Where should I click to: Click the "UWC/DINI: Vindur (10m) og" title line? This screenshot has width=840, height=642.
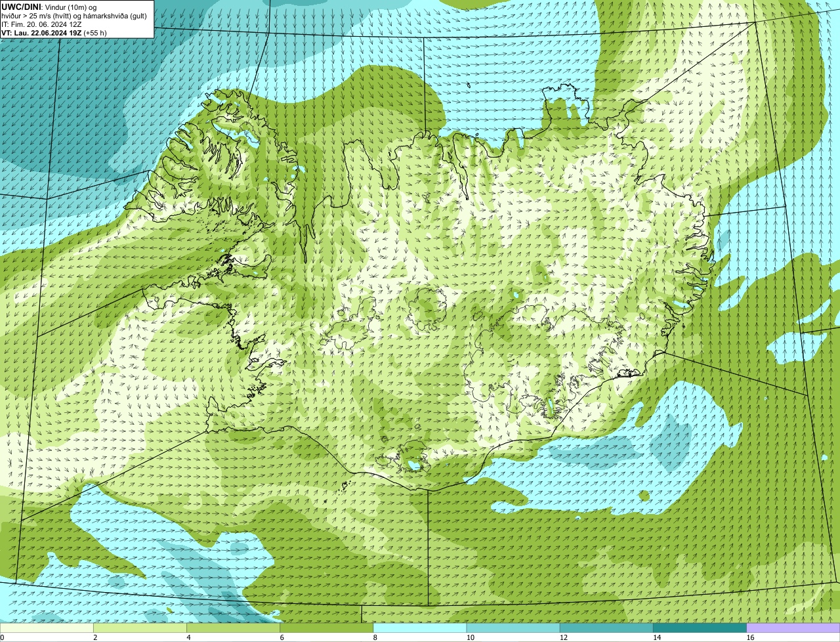49,7
